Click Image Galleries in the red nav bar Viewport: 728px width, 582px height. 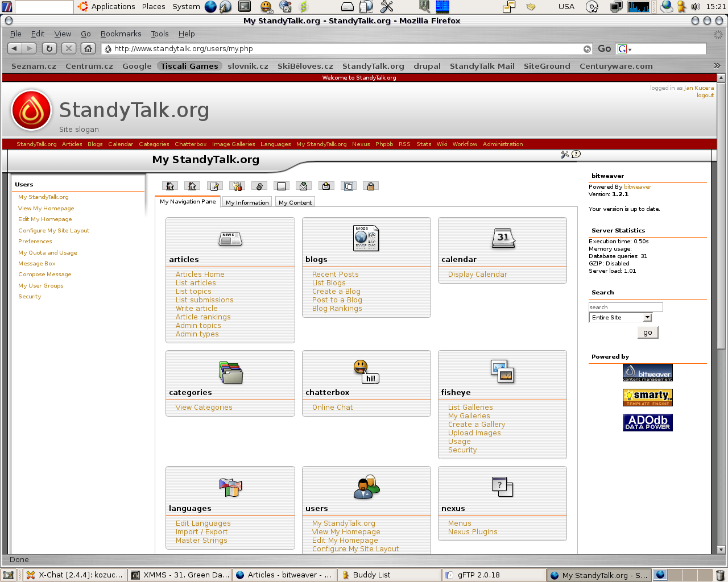[x=233, y=144]
